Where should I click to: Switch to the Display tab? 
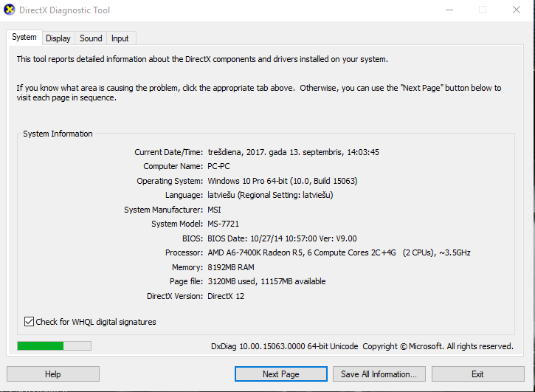[58, 38]
